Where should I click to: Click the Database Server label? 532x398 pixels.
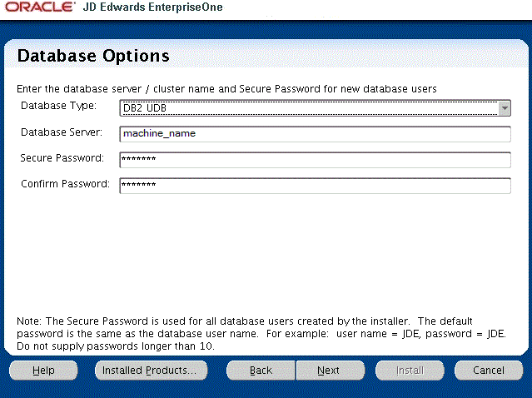[x=62, y=132]
